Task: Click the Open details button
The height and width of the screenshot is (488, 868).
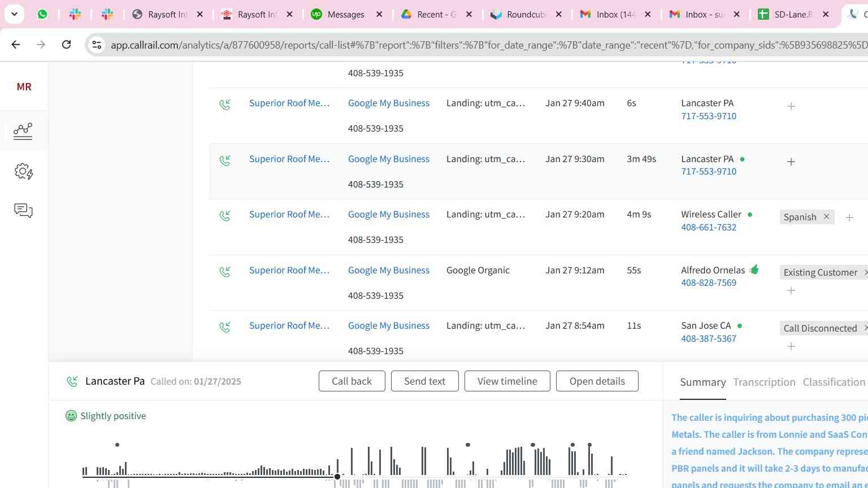Action: pos(597,381)
